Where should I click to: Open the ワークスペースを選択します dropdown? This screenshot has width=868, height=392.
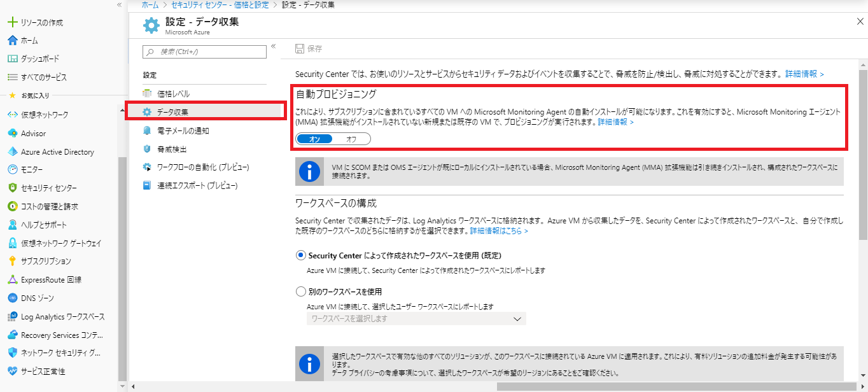point(416,318)
